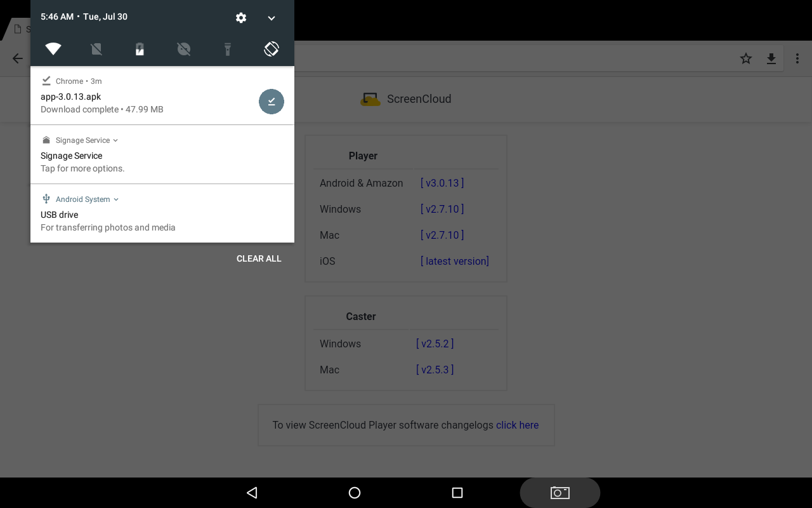Click the Player table heading
The image size is (812, 508).
(x=363, y=156)
